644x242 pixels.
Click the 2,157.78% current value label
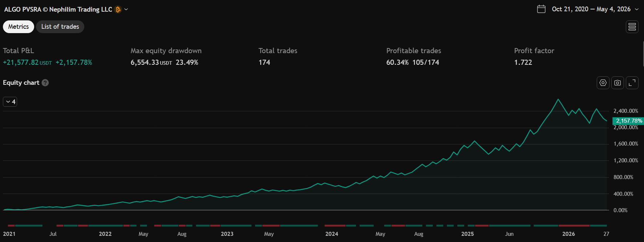click(x=629, y=121)
